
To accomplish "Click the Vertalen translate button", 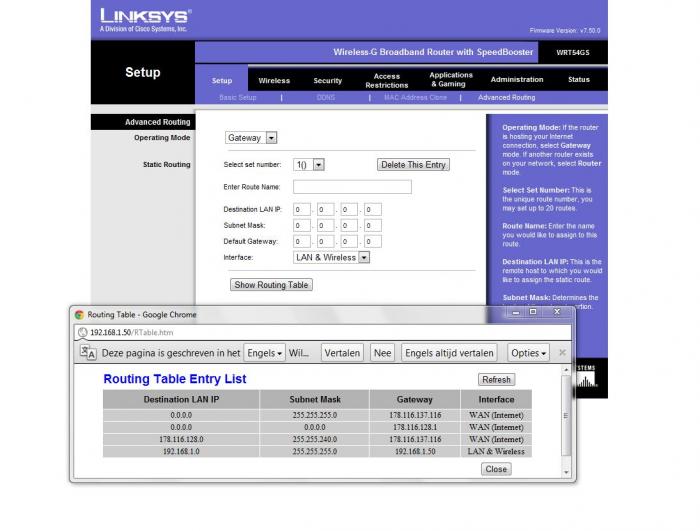I will [x=342, y=353].
